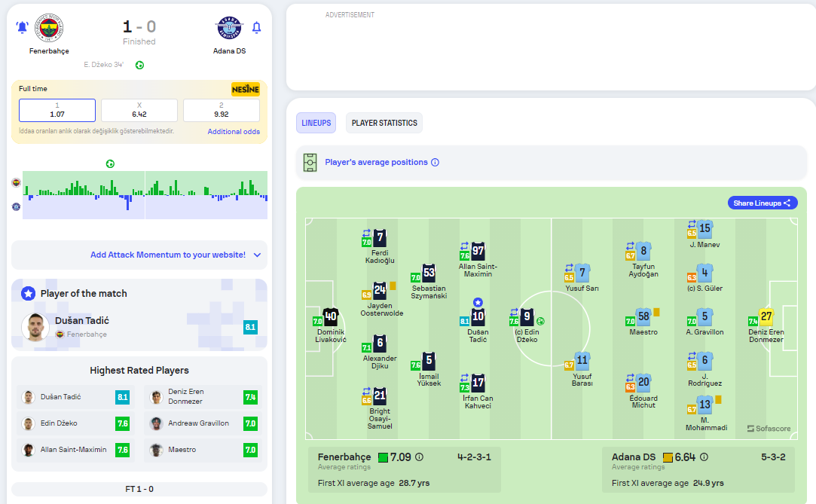Select Yusuf Barası jersey 11
The width and height of the screenshot is (816, 504).
tap(582, 360)
